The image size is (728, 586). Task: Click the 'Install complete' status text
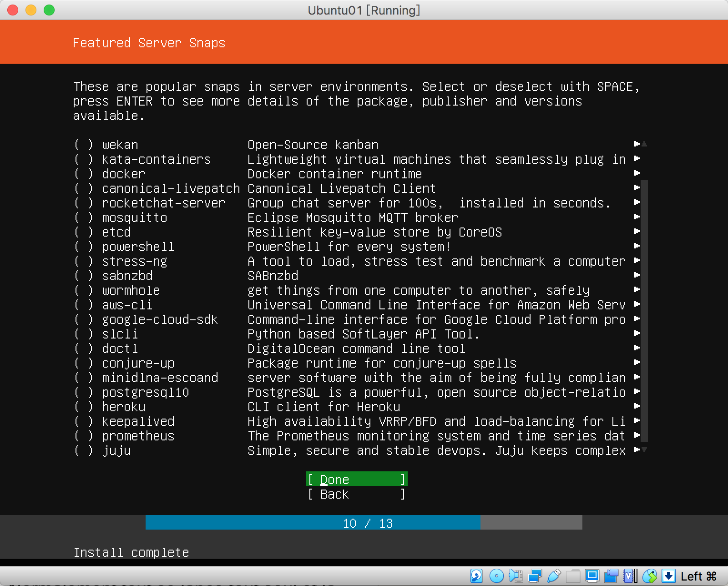[x=131, y=552]
